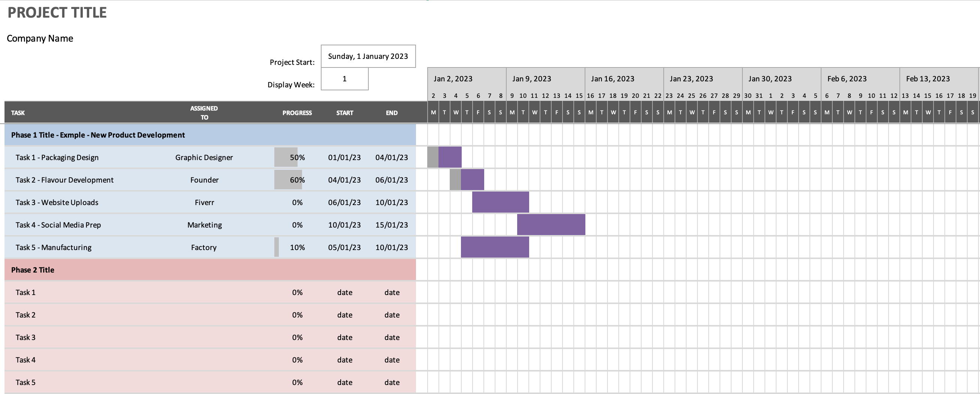Select the Phase 1 Title header row
The width and height of the screenshot is (980, 394).
[98, 134]
